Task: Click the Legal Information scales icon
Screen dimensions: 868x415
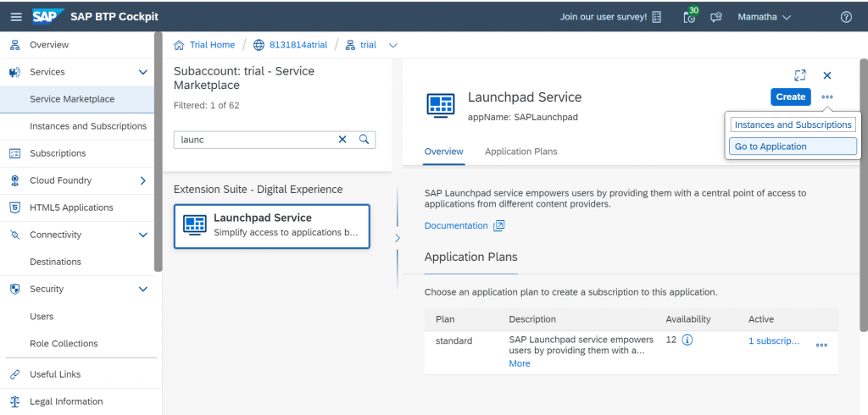Action: 15,401
